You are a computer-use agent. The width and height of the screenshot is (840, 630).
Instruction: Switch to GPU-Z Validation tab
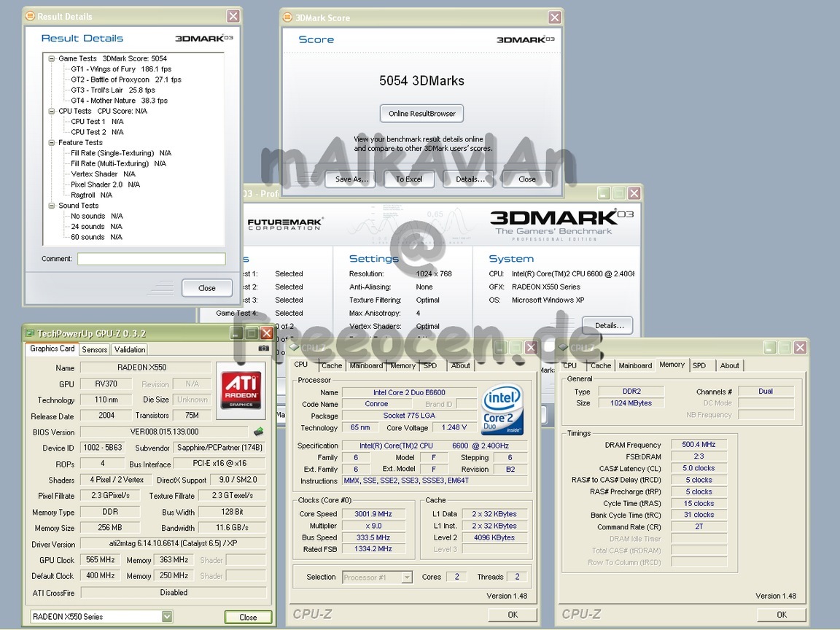pos(130,349)
